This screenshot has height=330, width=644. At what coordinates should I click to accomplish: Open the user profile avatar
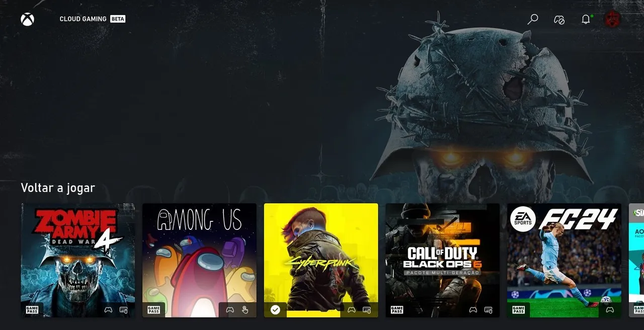coord(612,19)
